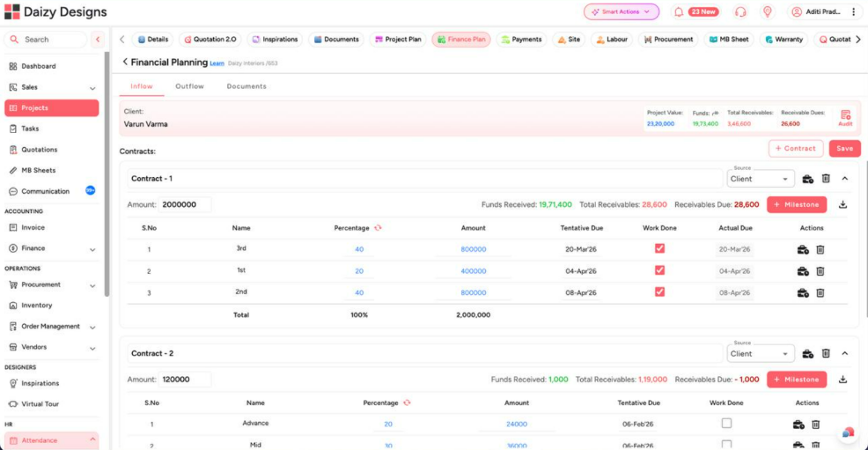Click the payment icon in Contract - 2 header

pyautogui.click(x=807, y=354)
